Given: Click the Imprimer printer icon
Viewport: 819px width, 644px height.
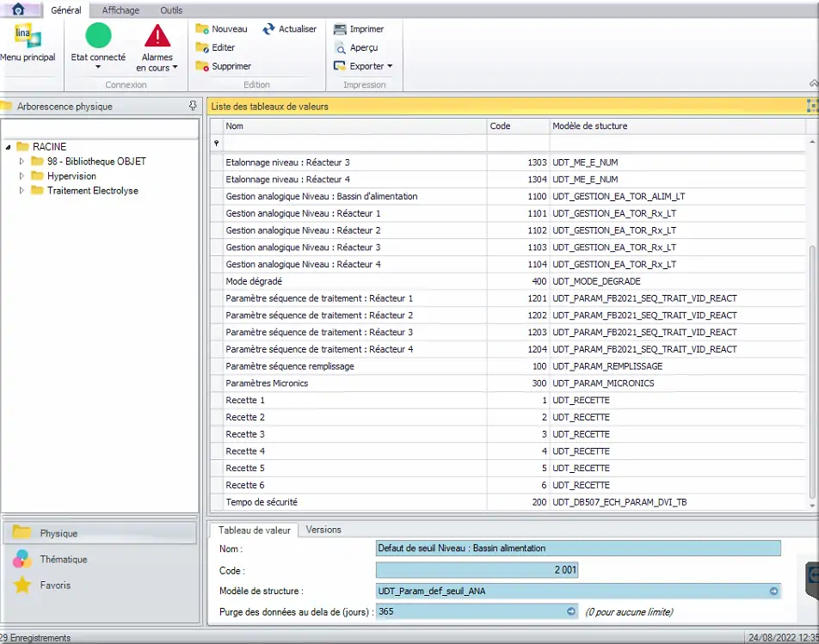Looking at the screenshot, I should (x=340, y=29).
